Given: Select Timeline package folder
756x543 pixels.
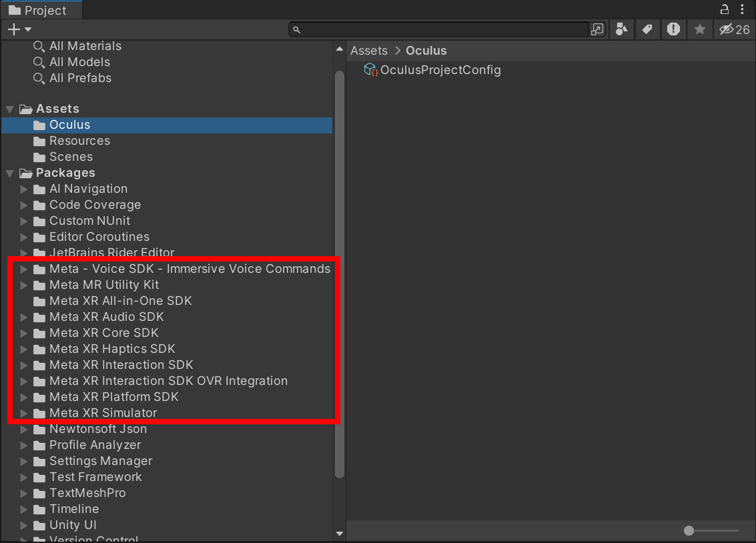Looking at the screenshot, I should [74, 509].
